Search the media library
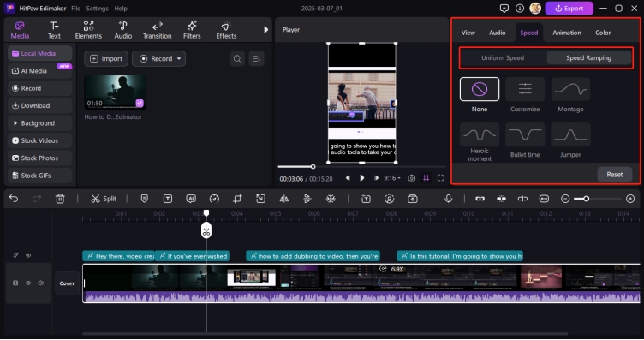 237,59
